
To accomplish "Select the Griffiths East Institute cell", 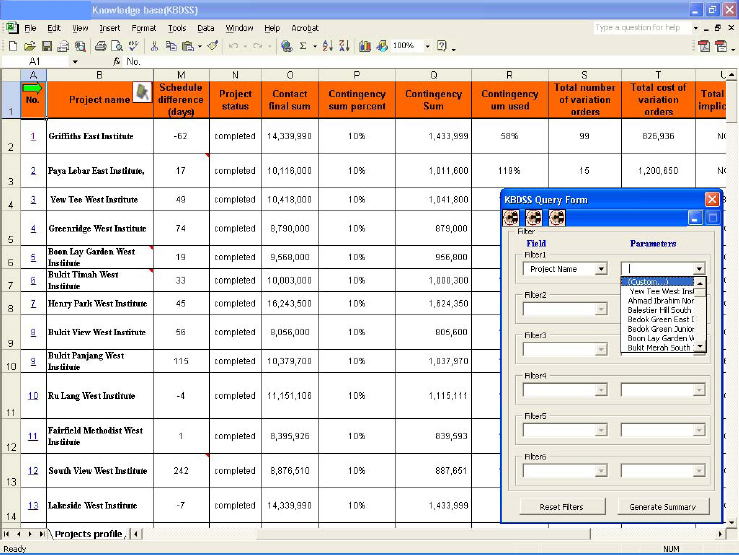I will click(x=99, y=136).
